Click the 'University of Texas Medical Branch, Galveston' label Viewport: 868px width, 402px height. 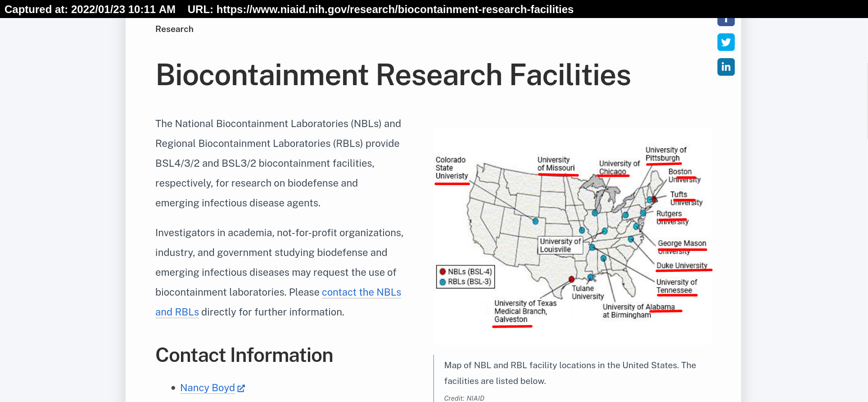pos(525,311)
